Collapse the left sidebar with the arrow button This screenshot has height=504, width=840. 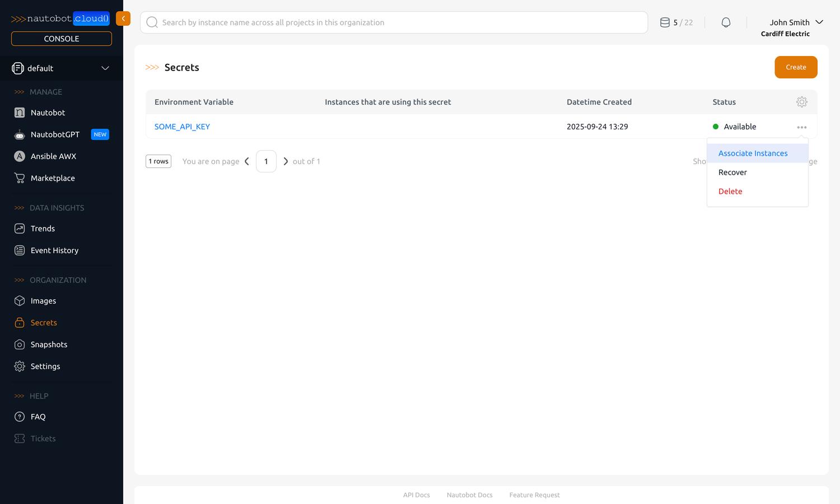click(x=123, y=18)
